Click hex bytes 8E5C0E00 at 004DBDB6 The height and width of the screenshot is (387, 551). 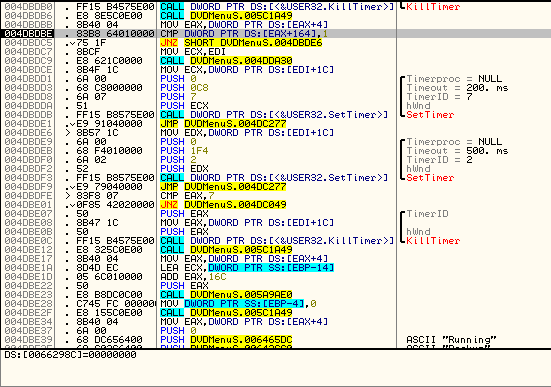[118, 16]
